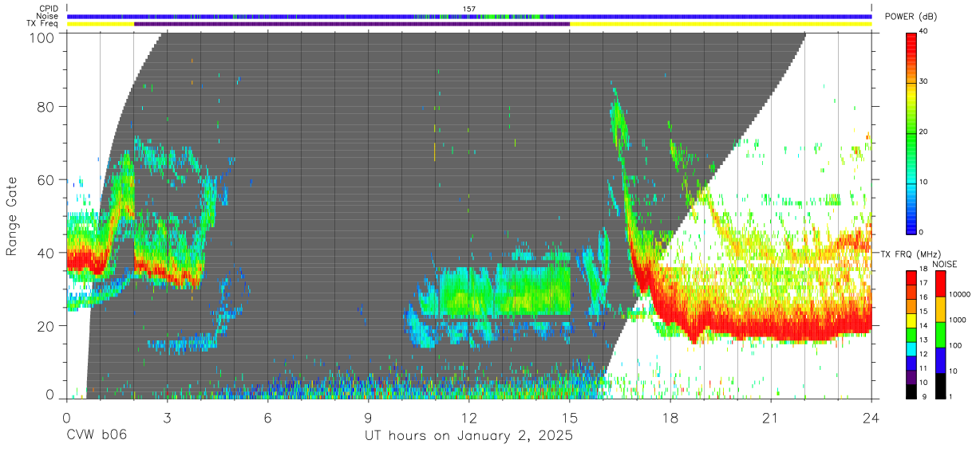Screen dimensions: 980x452
Task: Click the 21 tick on UT hours axis
Action: click(x=771, y=418)
